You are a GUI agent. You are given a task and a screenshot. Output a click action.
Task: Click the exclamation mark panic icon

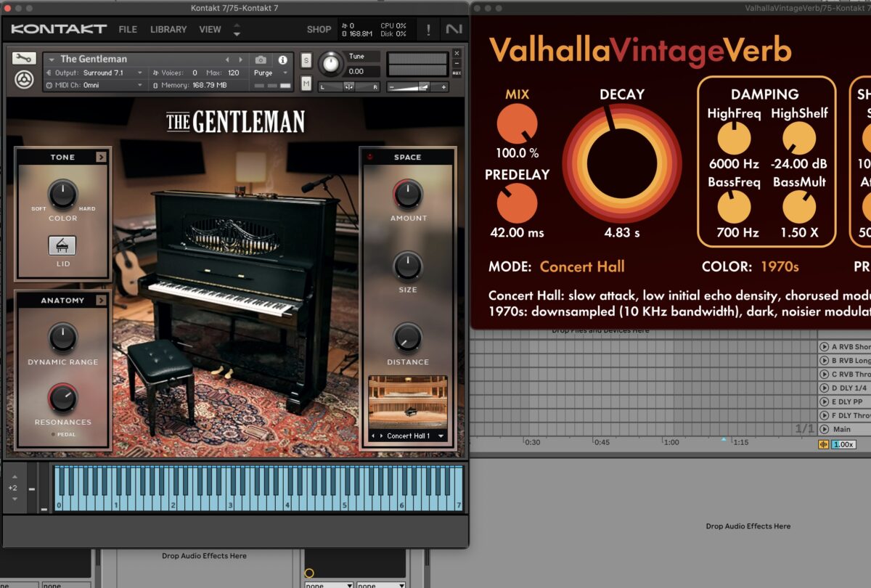[428, 30]
